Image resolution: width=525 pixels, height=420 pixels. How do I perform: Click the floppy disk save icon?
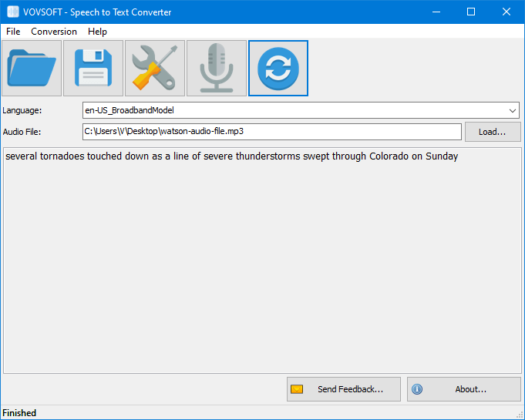[x=93, y=69]
